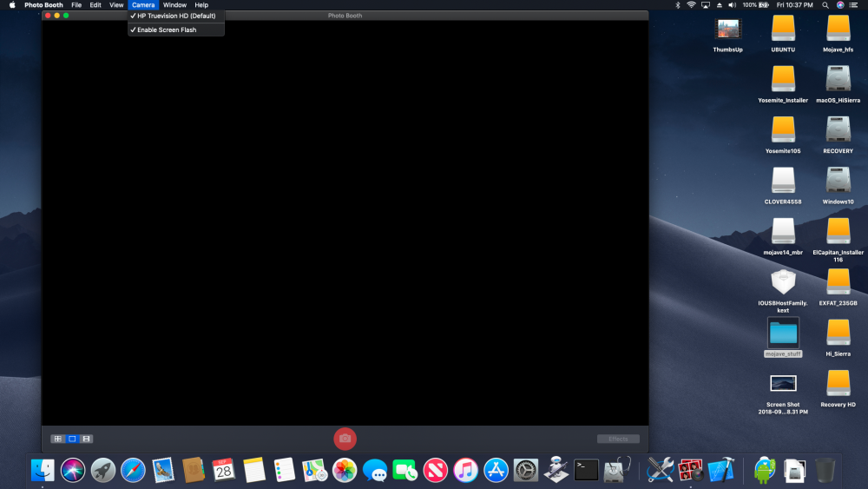Click Photo Booth icon in the Dock
Image resolution: width=868 pixels, height=489 pixels.
tap(690, 470)
